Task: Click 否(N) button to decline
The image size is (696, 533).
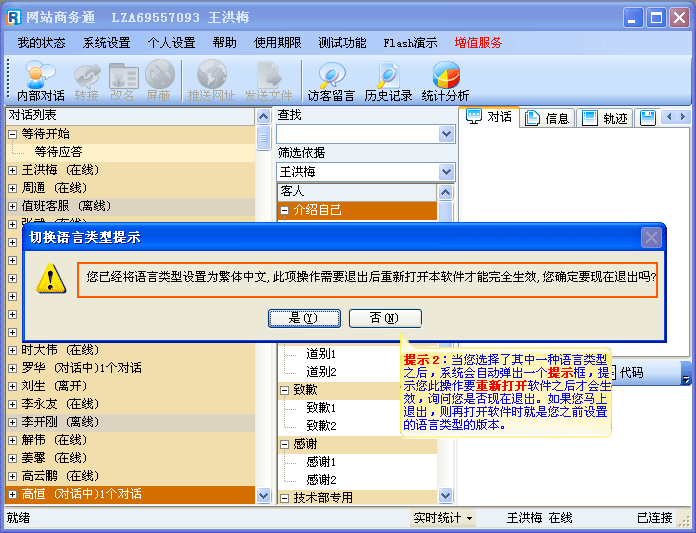Action: pos(385,318)
